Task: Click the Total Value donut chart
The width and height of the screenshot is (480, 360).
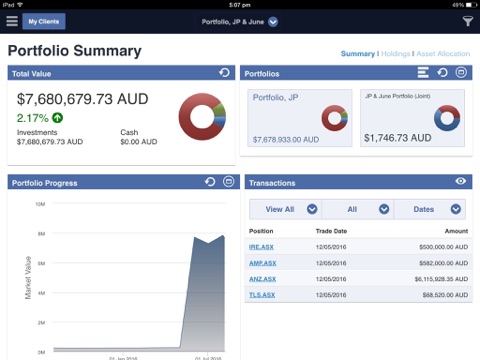Action: 202,117
